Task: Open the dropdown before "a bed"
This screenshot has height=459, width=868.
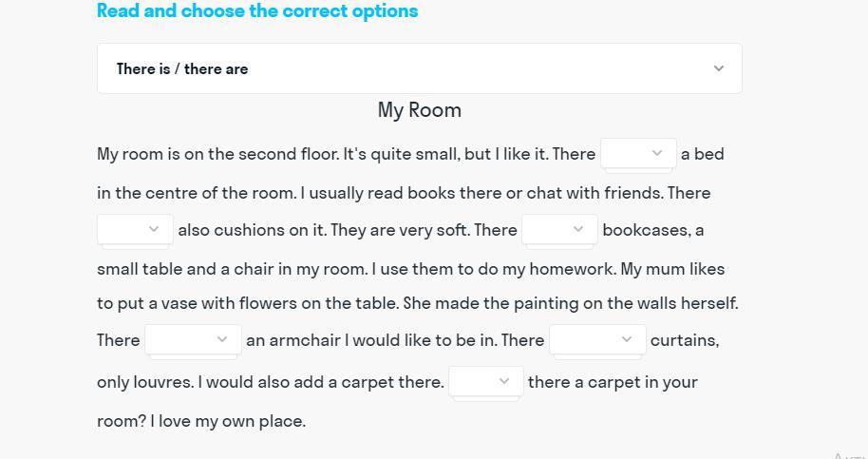Action: click(637, 153)
